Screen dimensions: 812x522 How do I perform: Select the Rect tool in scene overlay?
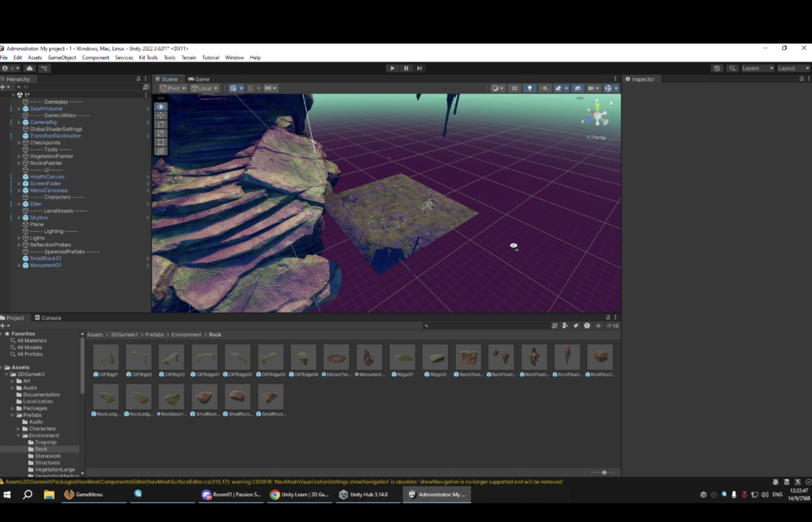coord(161,142)
